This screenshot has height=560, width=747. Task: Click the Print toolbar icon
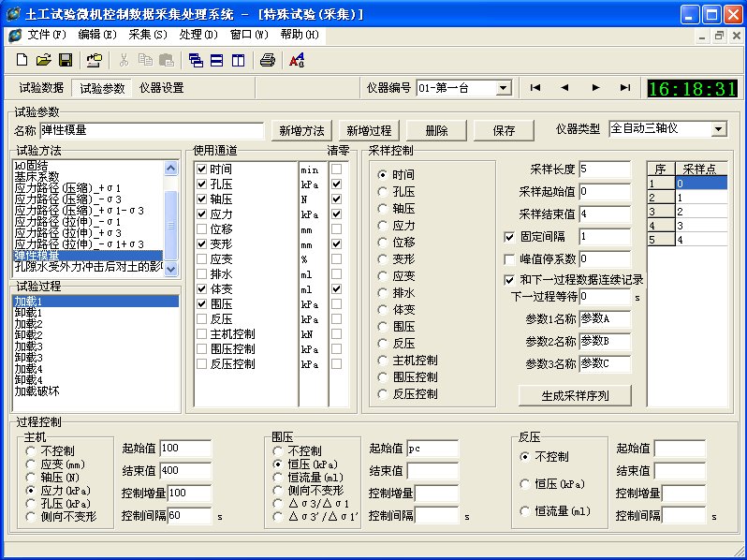[268, 60]
